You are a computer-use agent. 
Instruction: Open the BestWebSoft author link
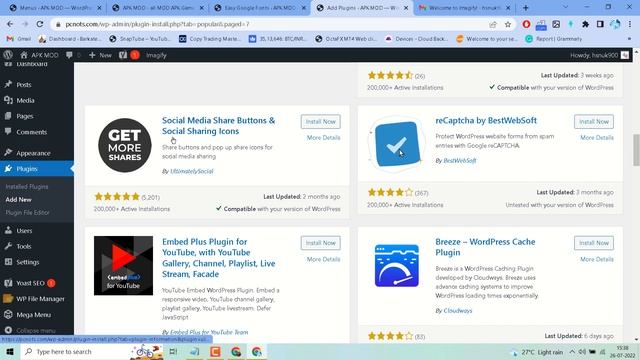pyautogui.click(x=460, y=160)
